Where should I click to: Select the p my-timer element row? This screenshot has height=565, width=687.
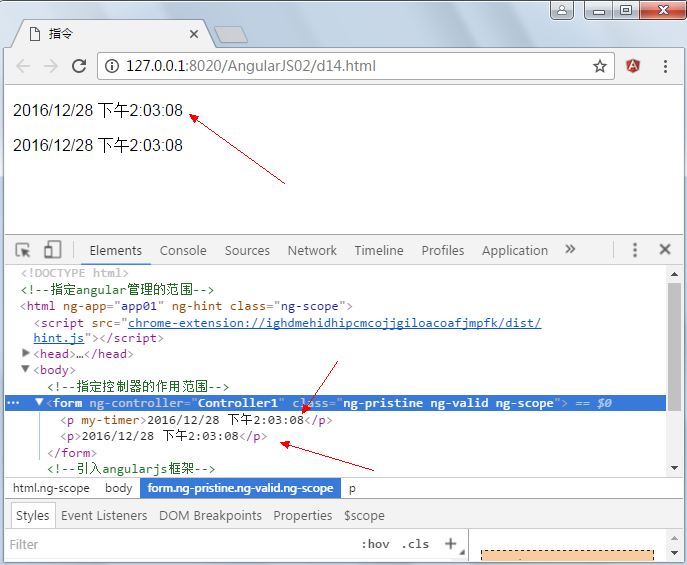(196, 420)
